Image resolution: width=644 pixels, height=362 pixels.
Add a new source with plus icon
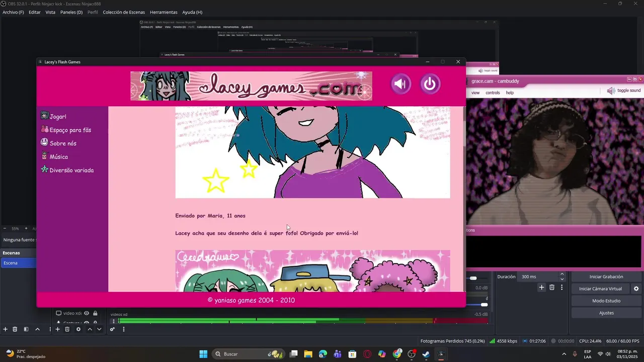[57, 329]
